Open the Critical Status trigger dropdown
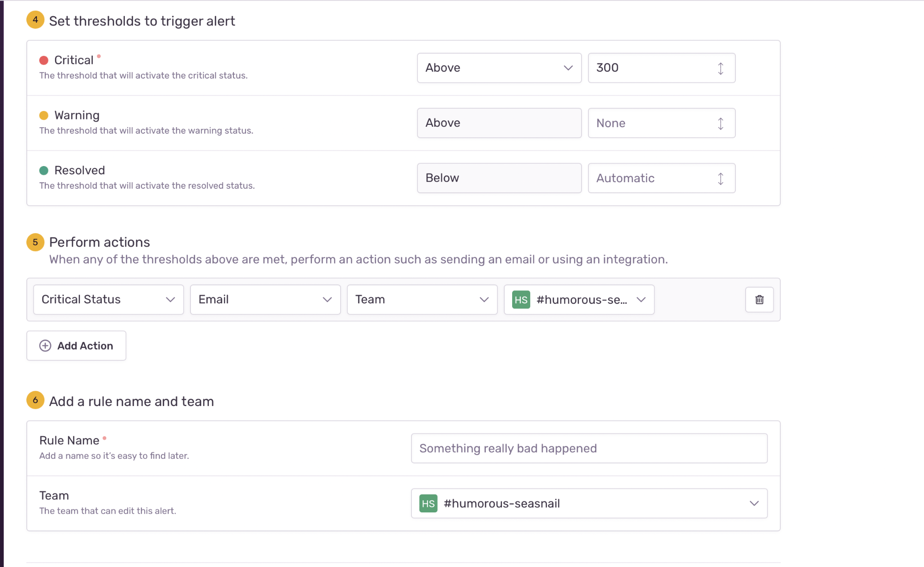This screenshot has height=567, width=924. [108, 300]
